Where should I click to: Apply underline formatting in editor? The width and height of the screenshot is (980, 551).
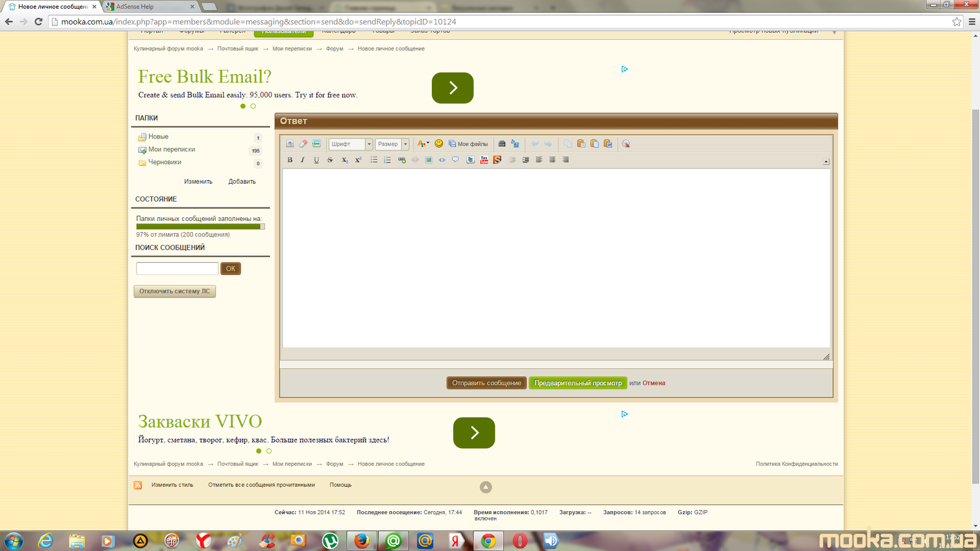(317, 160)
